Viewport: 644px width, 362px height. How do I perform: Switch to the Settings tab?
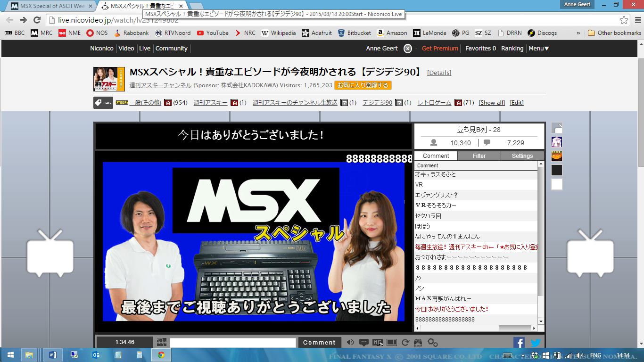(522, 156)
